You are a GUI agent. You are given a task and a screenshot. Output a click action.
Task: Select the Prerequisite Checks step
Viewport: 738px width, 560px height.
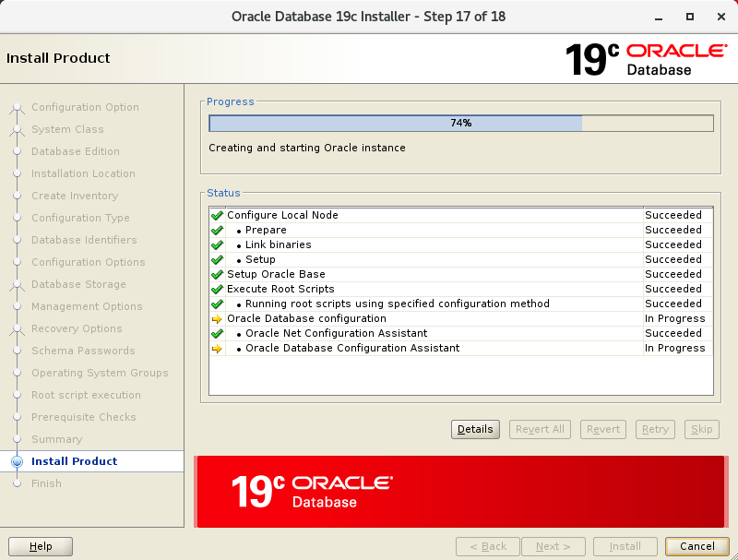84,417
